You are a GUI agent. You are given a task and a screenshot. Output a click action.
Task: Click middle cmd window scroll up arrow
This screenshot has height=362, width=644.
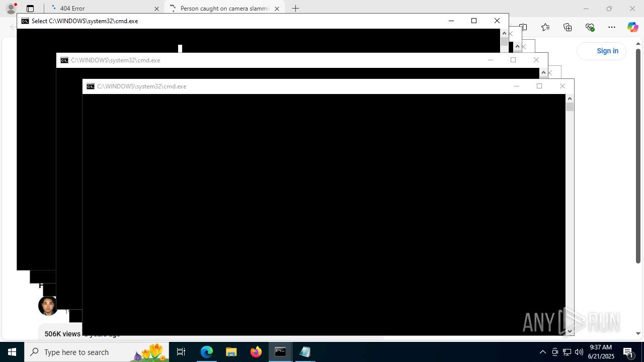(543, 73)
